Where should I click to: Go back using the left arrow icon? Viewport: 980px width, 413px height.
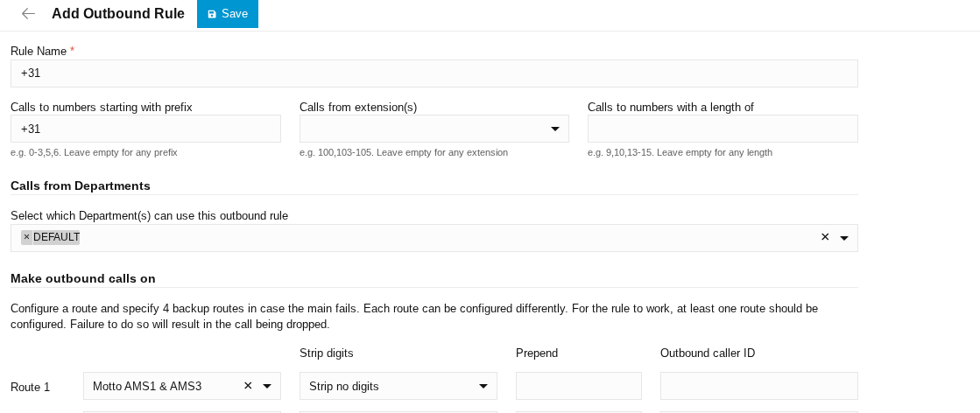click(28, 14)
